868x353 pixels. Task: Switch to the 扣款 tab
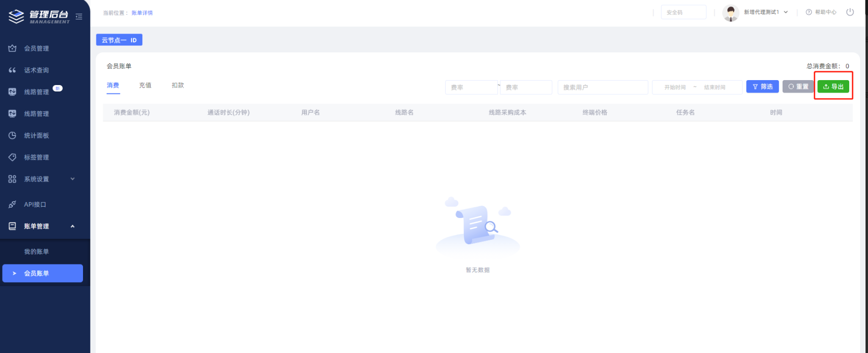coord(178,86)
